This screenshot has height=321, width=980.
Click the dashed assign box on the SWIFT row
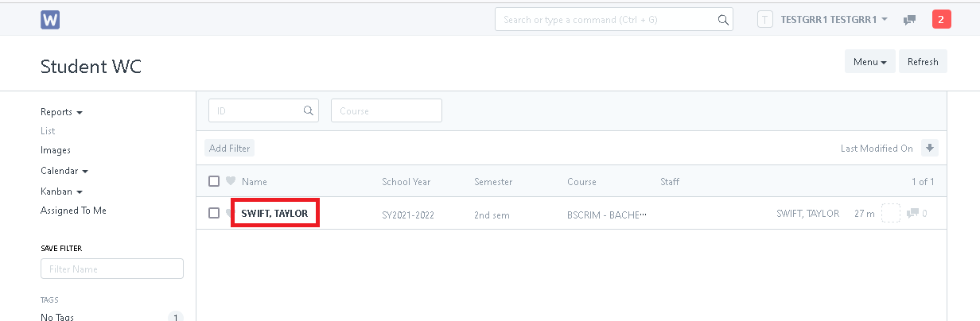[891, 213]
